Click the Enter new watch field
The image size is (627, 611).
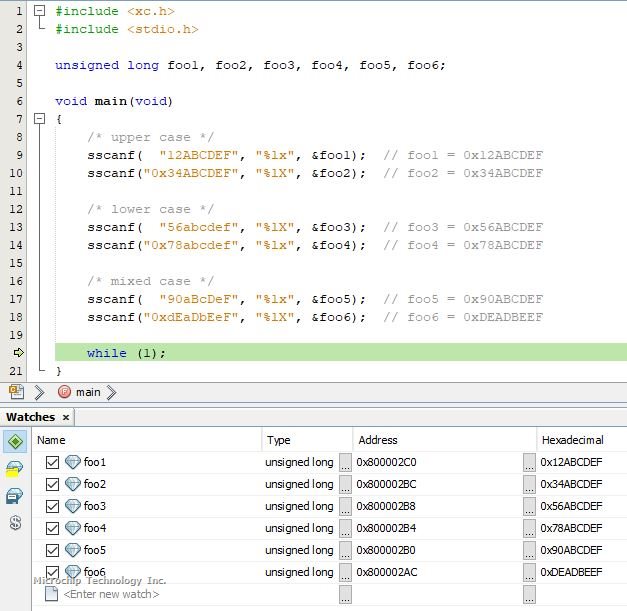(111, 594)
